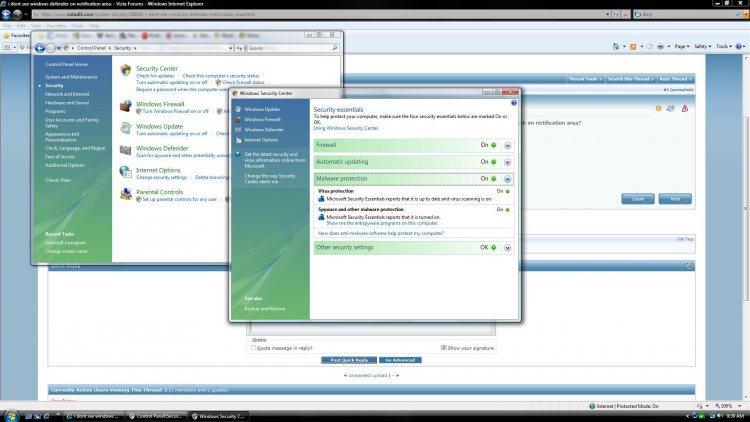
Task: Select System and Maintenance in Control Panel sidebar
Action: pos(71,77)
